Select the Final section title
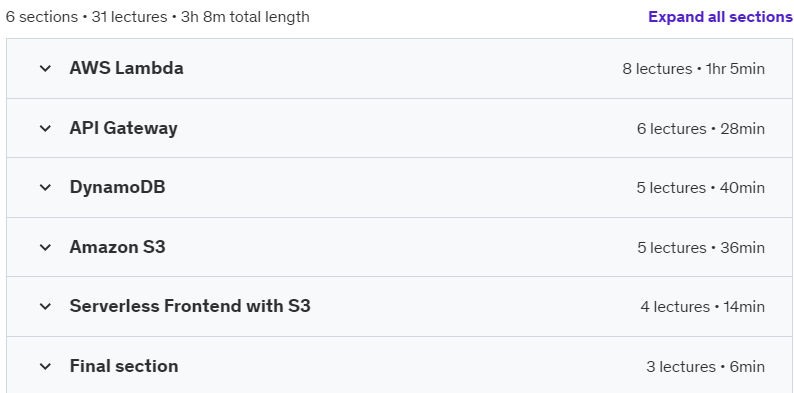 pyautogui.click(x=124, y=366)
